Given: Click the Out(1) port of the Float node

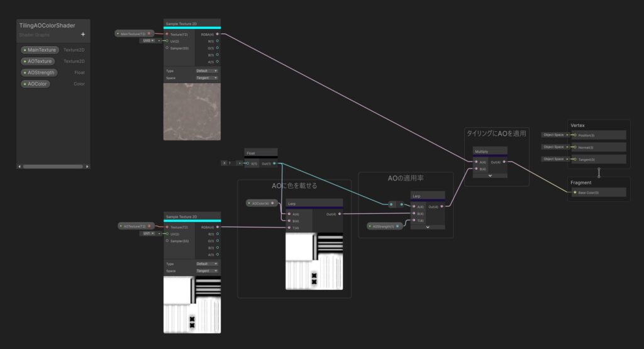Looking at the screenshot, I should (x=274, y=163).
